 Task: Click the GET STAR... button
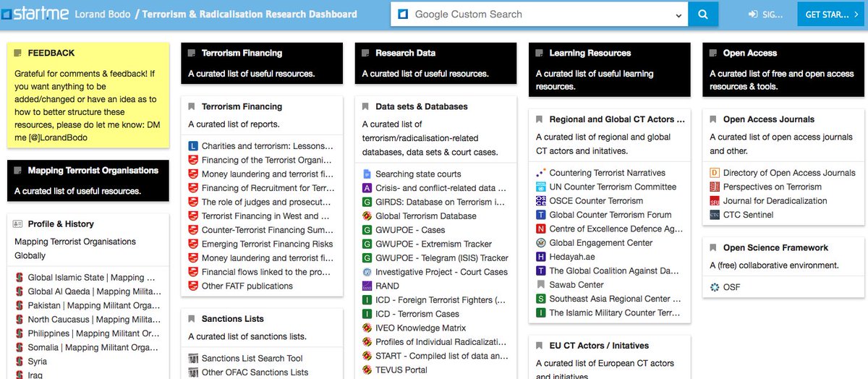click(x=832, y=14)
